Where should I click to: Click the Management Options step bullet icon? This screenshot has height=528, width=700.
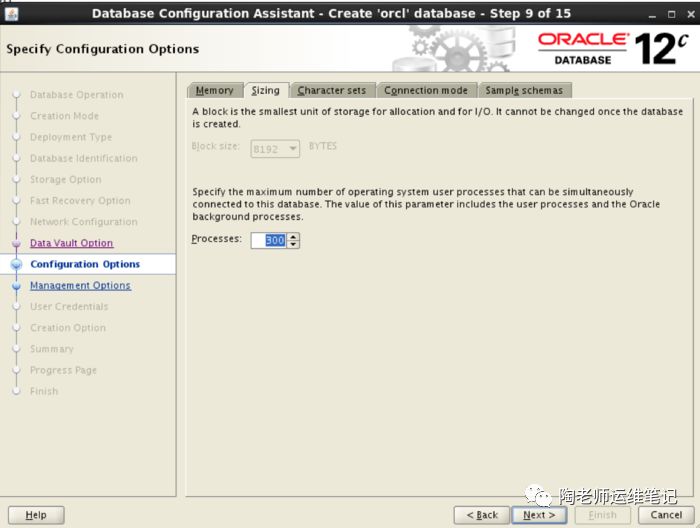[17, 286]
